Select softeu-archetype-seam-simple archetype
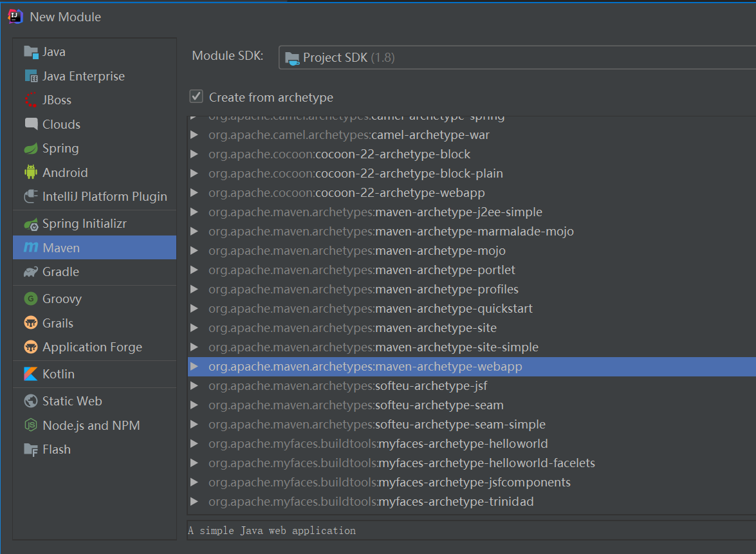The width and height of the screenshot is (756, 554). tap(472, 424)
